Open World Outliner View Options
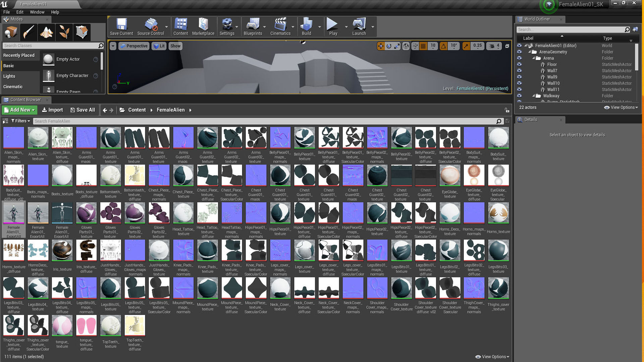The image size is (644, 362). (621, 107)
